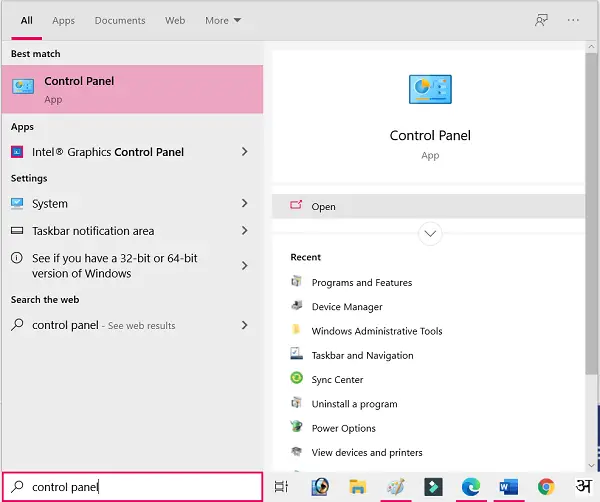Open the More dropdown filter
Image resolution: width=600 pixels, height=502 pixels.
click(223, 20)
